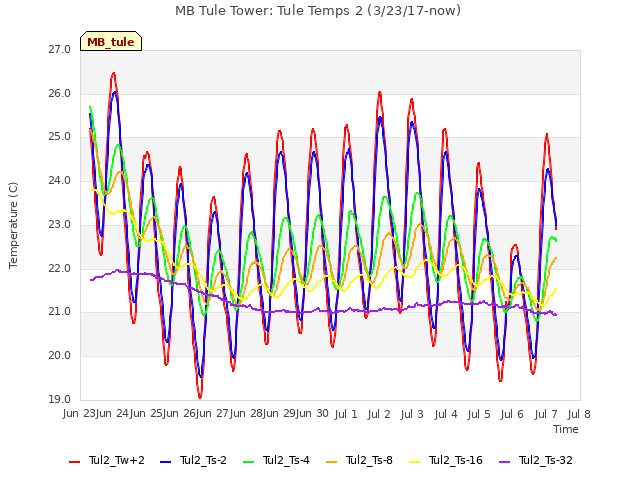This screenshot has height=480, width=640.
Task: Click the Jun 23 x-axis tick label
Action: point(79,414)
